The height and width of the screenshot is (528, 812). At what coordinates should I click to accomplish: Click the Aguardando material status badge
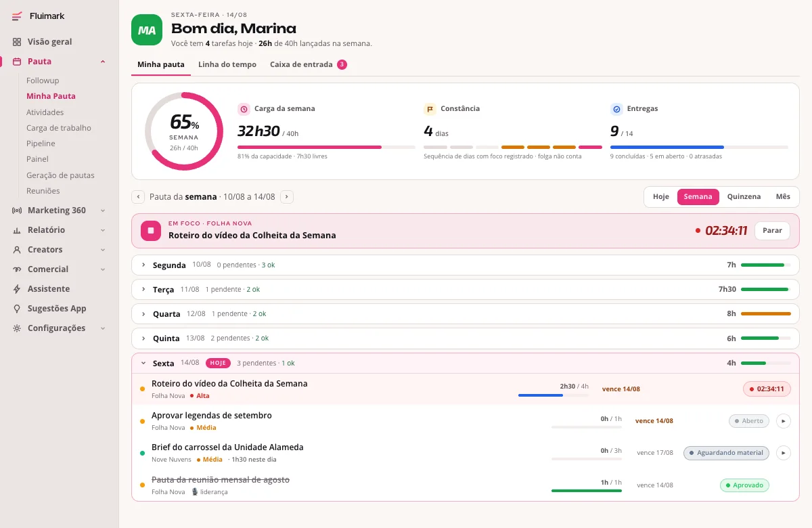click(x=726, y=453)
